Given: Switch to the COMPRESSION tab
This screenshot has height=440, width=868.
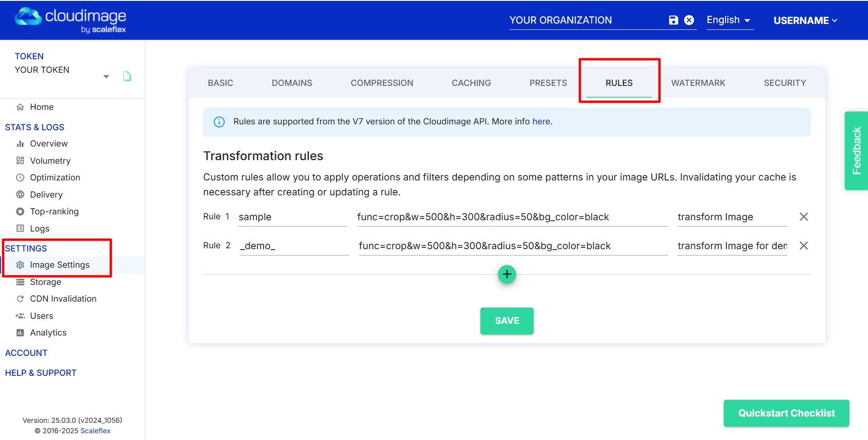Looking at the screenshot, I should (x=382, y=83).
